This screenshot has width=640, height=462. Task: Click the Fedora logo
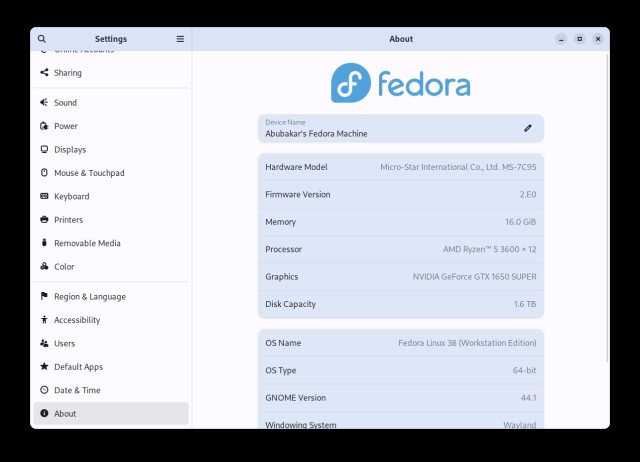pyautogui.click(x=400, y=83)
